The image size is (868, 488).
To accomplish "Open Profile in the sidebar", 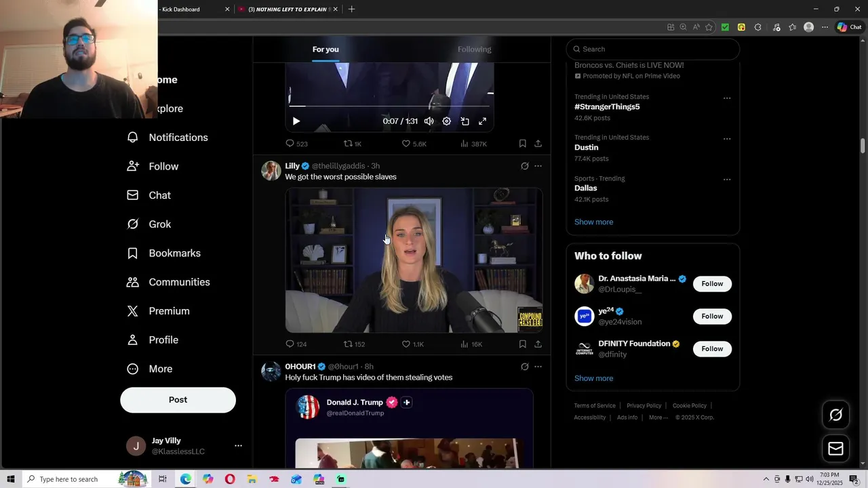I will (x=153, y=340).
